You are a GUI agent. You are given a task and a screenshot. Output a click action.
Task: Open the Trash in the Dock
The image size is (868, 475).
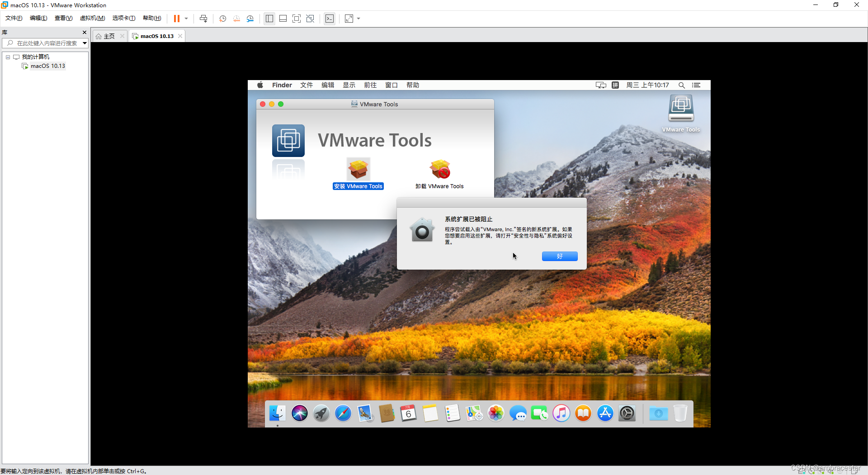[x=680, y=413]
